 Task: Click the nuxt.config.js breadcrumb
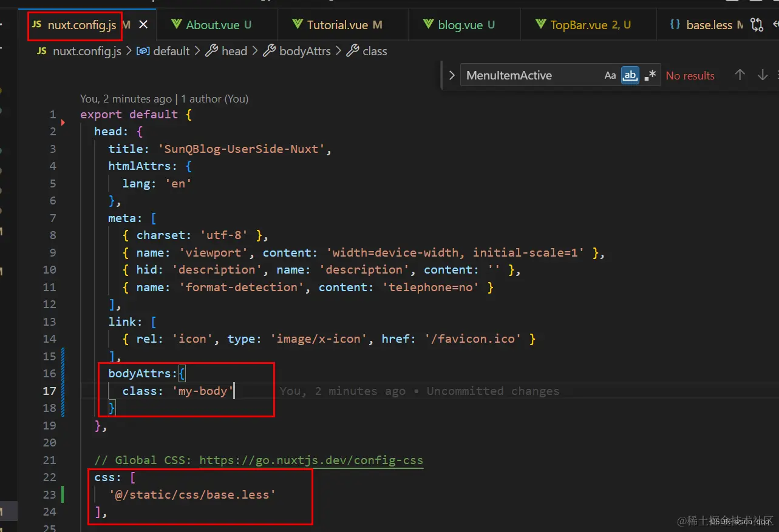87,52
